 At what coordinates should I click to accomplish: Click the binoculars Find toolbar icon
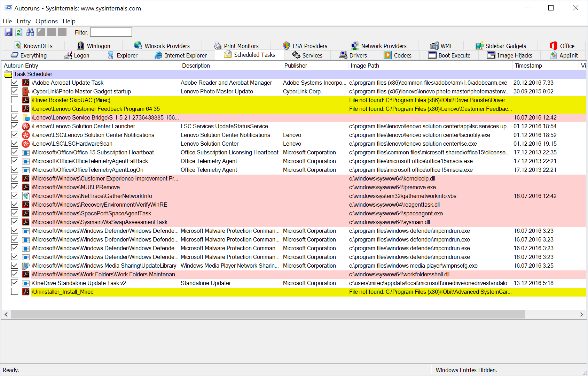[x=30, y=32]
